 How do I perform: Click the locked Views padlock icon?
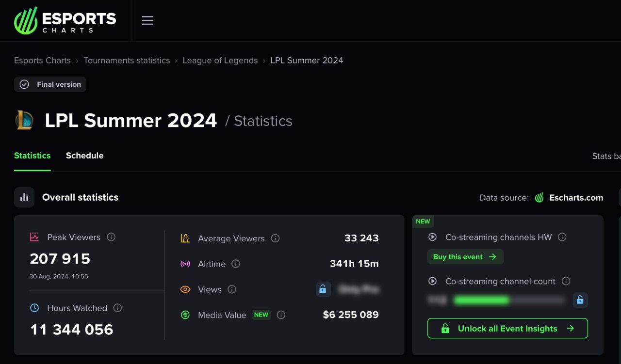323,289
